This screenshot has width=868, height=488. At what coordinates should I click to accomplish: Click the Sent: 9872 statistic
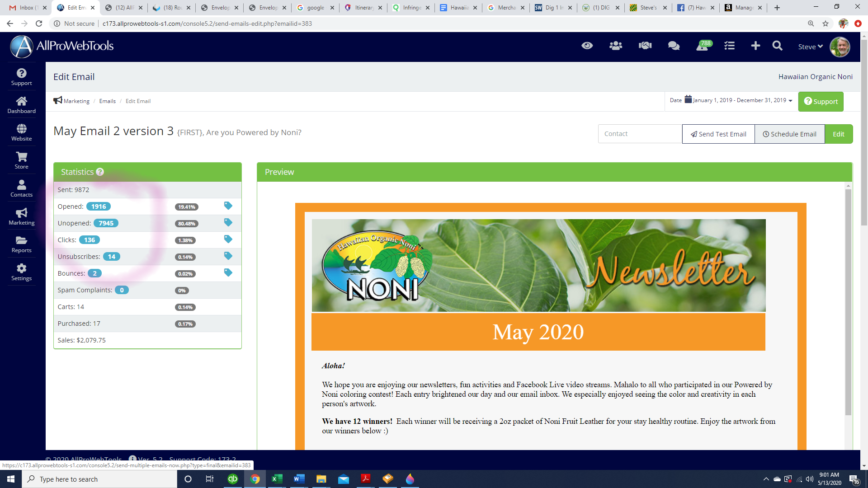tap(73, 190)
